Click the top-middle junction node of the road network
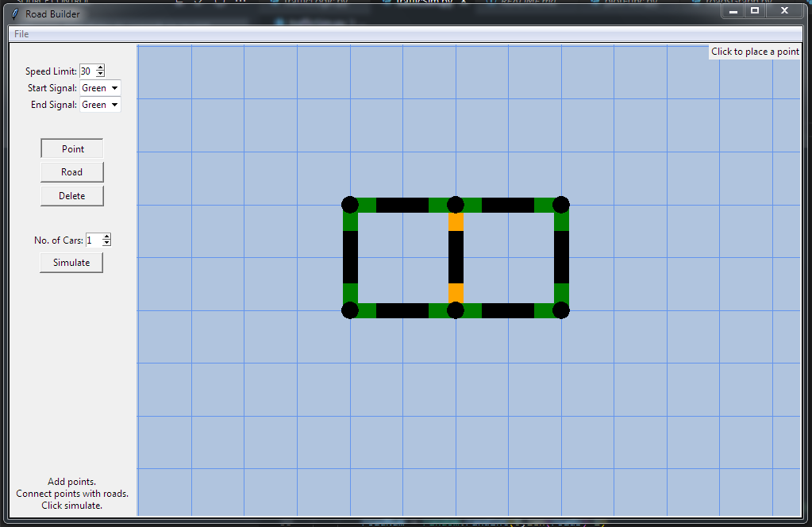The height and width of the screenshot is (527, 812). coord(456,204)
